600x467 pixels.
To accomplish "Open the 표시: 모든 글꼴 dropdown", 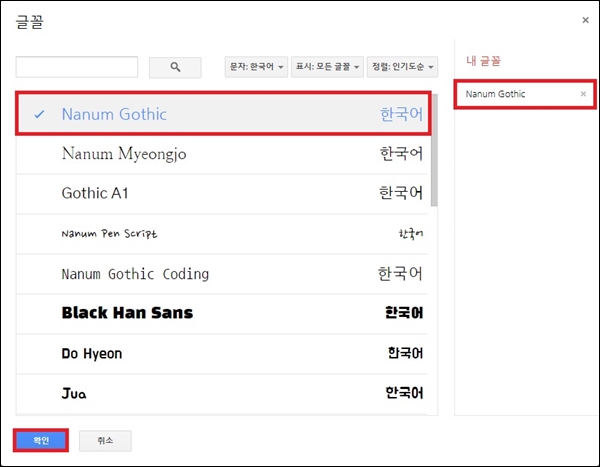I will [x=327, y=67].
